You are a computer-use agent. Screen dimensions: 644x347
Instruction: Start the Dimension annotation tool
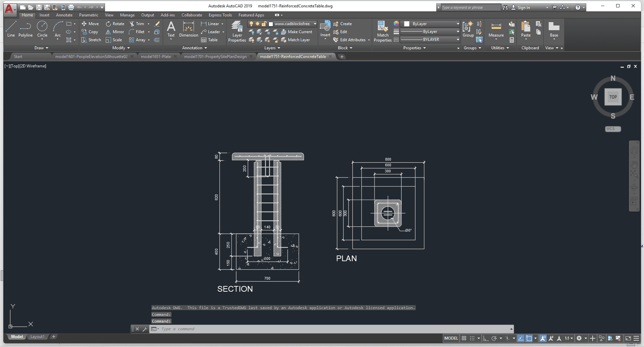click(189, 28)
